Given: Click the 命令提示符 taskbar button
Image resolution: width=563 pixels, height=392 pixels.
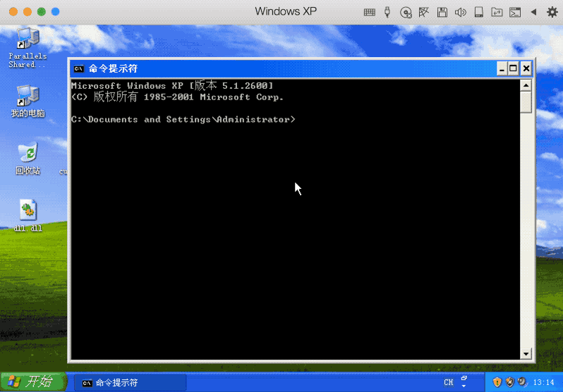Looking at the screenshot, I should click(x=130, y=383).
